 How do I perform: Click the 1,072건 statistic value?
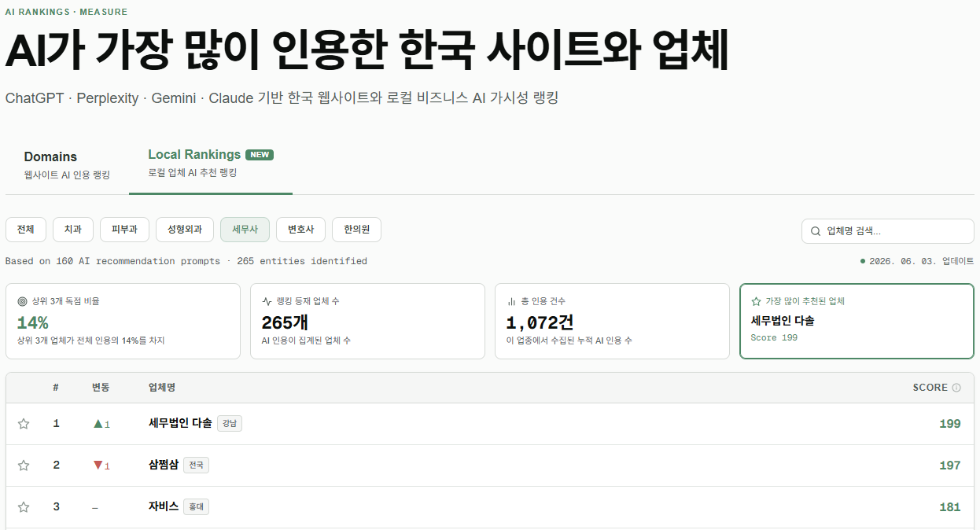[x=540, y=322]
